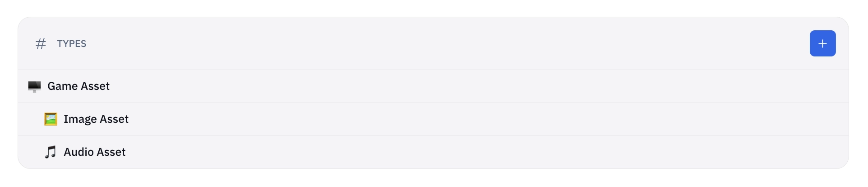868x187 pixels.
Task: Add a new type with the plus icon
Action: coord(822,43)
